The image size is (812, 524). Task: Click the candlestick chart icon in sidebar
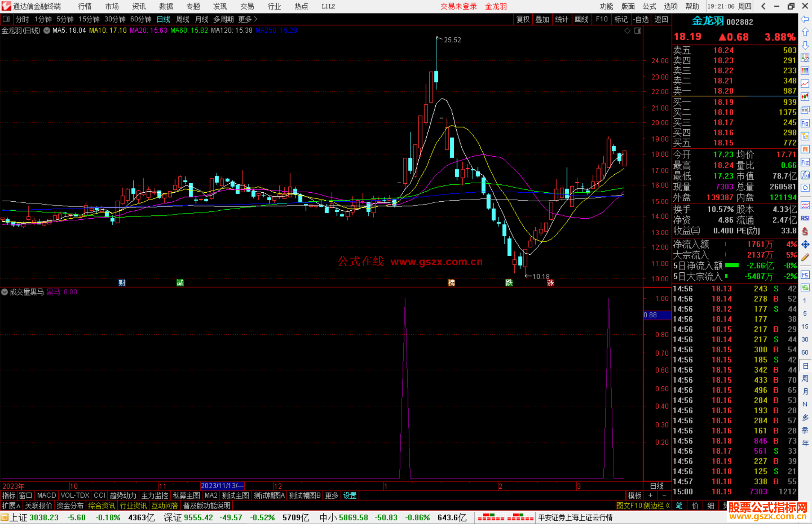pyautogui.click(x=805, y=97)
